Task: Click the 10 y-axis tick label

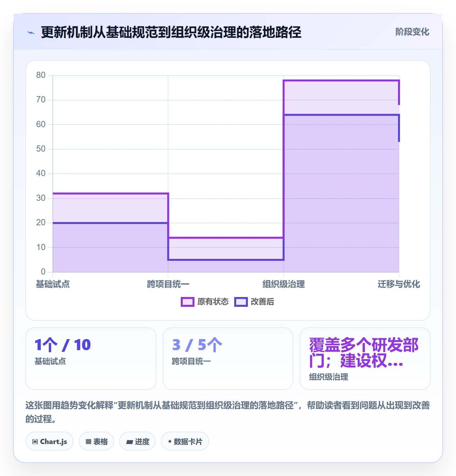Action: (41, 247)
